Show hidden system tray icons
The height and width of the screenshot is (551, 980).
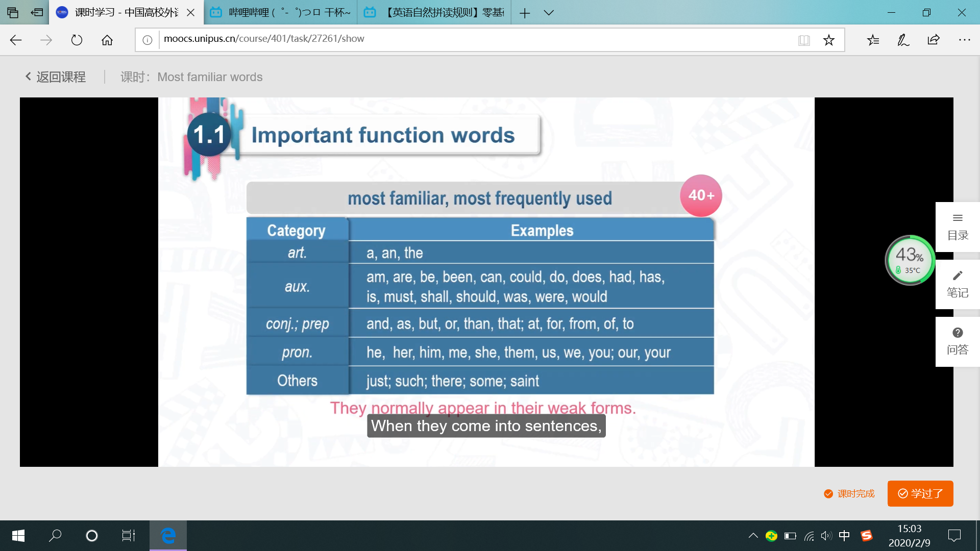tap(753, 536)
